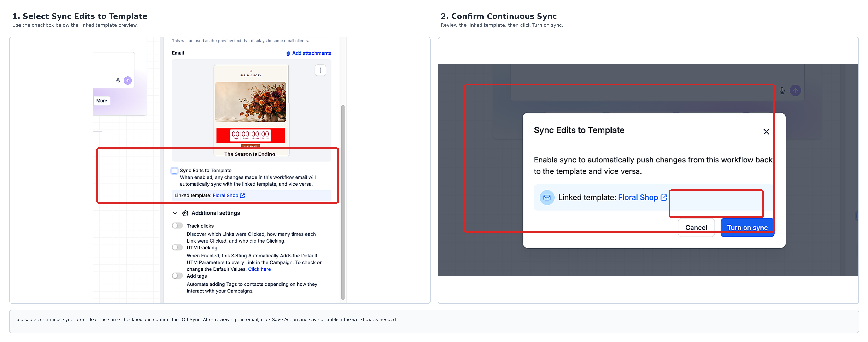Image resolution: width=868 pixels, height=342 pixels.
Task: Enable the Track clicks toggle
Action: click(x=177, y=226)
